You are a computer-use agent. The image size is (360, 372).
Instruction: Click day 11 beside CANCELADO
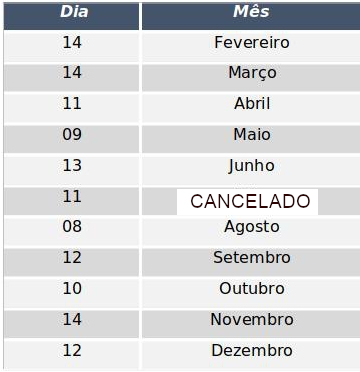72,196
